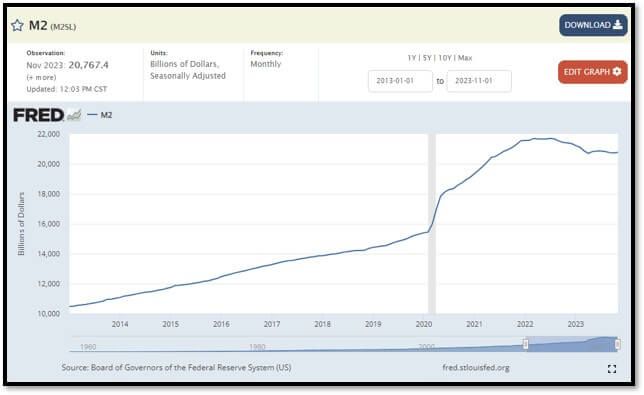This screenshot has width=644, height=395.
Task: Click the 2020 x-axis label
Action: coord(423,324)
